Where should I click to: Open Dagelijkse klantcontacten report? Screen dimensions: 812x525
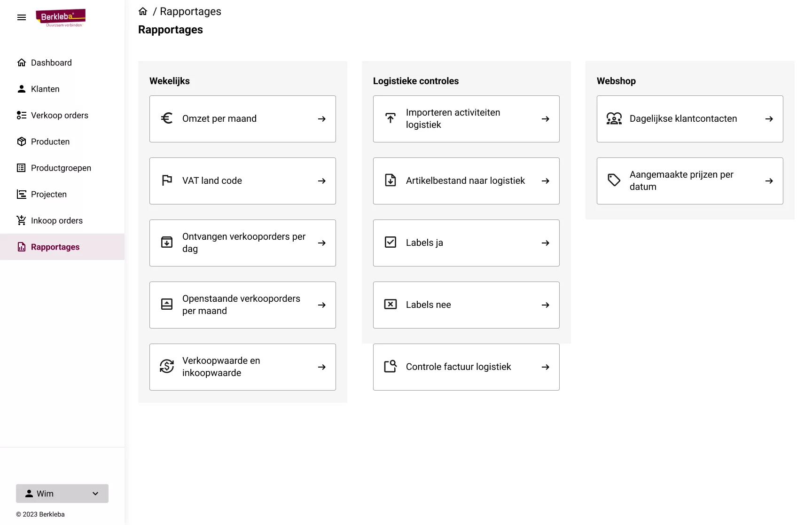tap(690, 119)
